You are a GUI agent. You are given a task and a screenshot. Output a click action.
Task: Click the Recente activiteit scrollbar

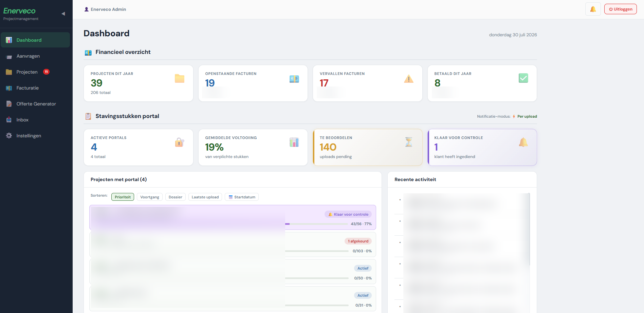point(529,229)
